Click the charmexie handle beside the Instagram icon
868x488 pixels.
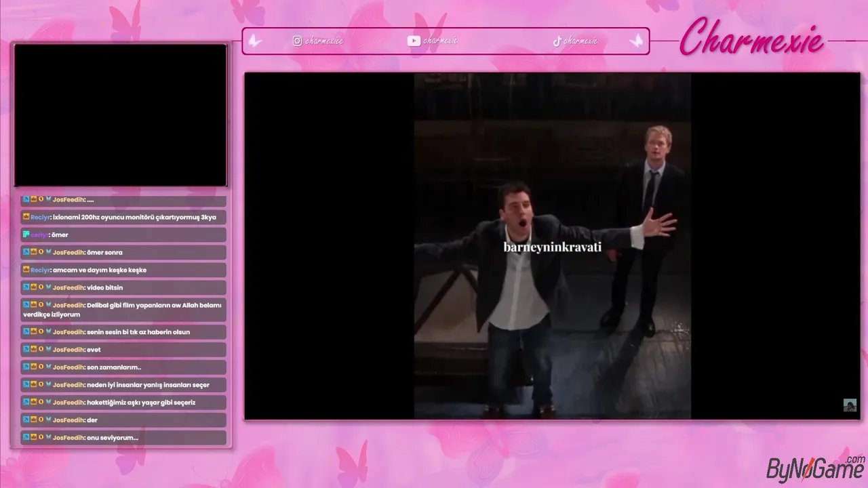(323, 41)
